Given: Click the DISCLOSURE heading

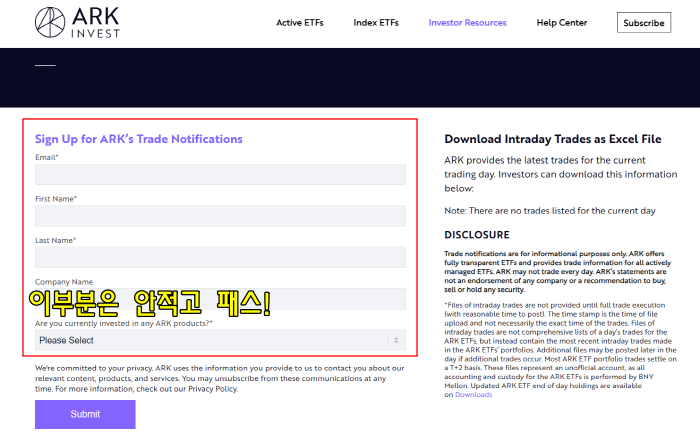Looking at the screenshot, I should [477, 235].
